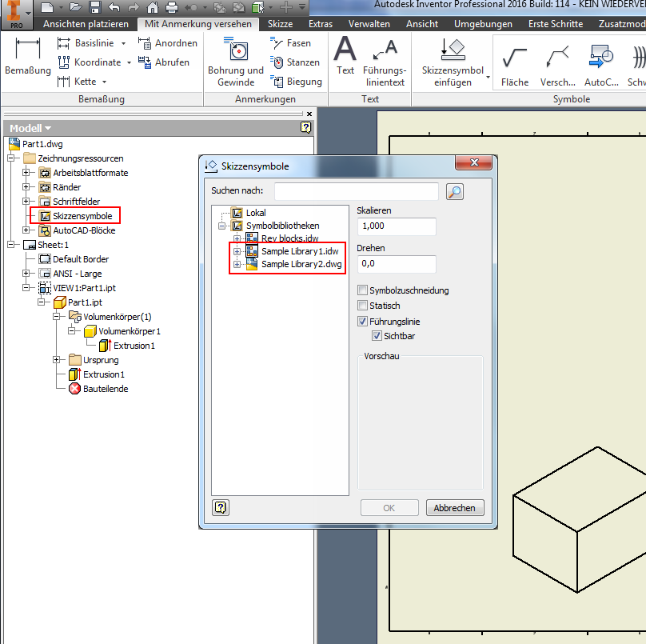Viewport: 646px width, 644px height.
Task: Click the Home icon in quick access toolbar
Action: [153, 7]
